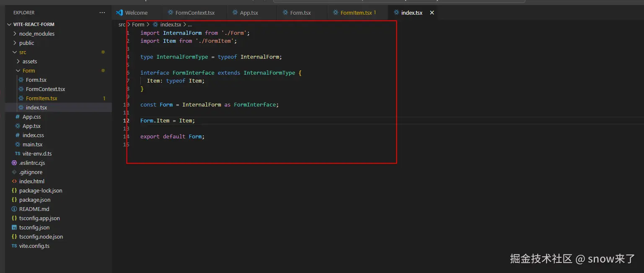This screenshot has height=273, width=644.
Task: Click the braces icon beside tsconfig.app.json
Action: pyautogui.click(x=14, y=218)
